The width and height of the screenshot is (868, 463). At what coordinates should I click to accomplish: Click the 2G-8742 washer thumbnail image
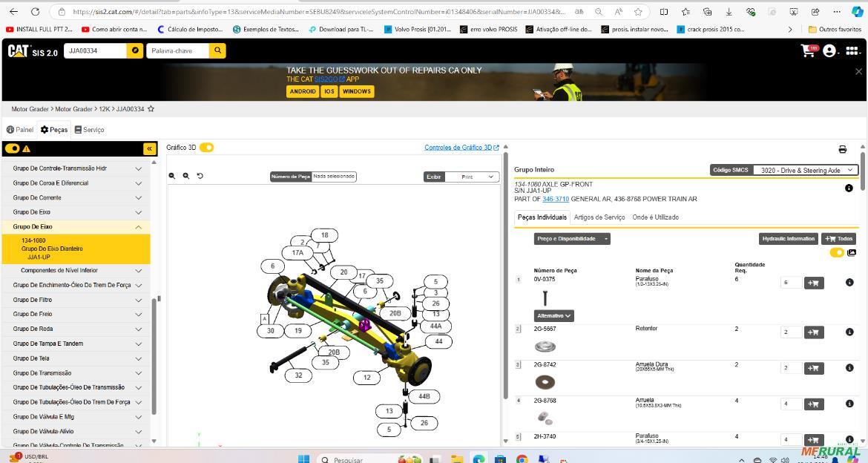pyautogui.click(x=545, y=382)
